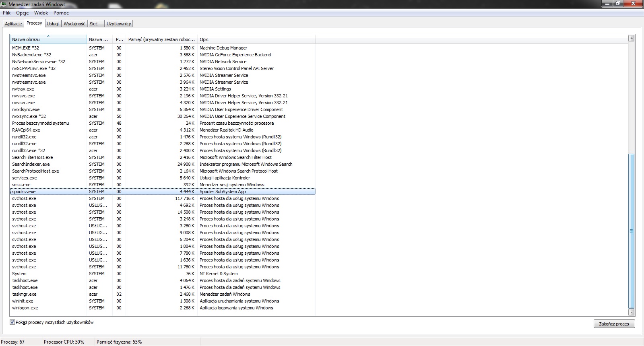This screenshot has height=346, width=644.
Task: Open the Plik menu
Action: 6,13
